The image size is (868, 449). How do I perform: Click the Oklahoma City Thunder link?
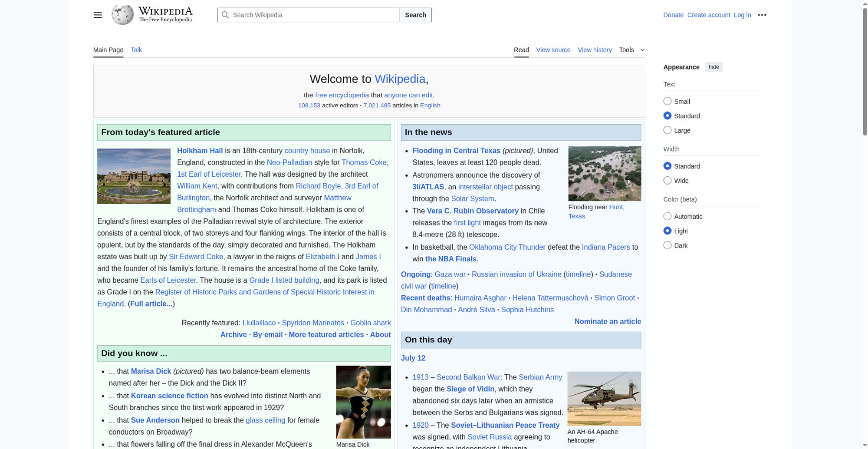(x=507, y=247)
